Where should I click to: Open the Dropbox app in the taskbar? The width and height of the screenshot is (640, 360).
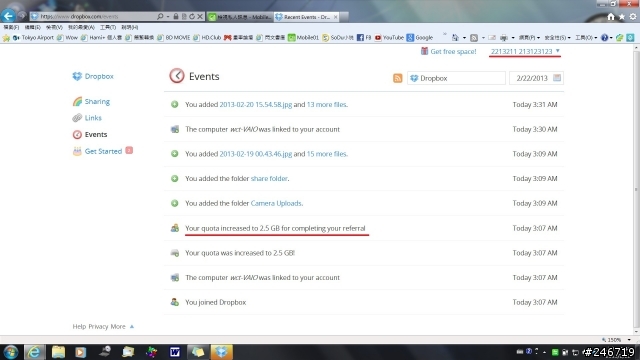pyautogui.click(x=222, y=352)
